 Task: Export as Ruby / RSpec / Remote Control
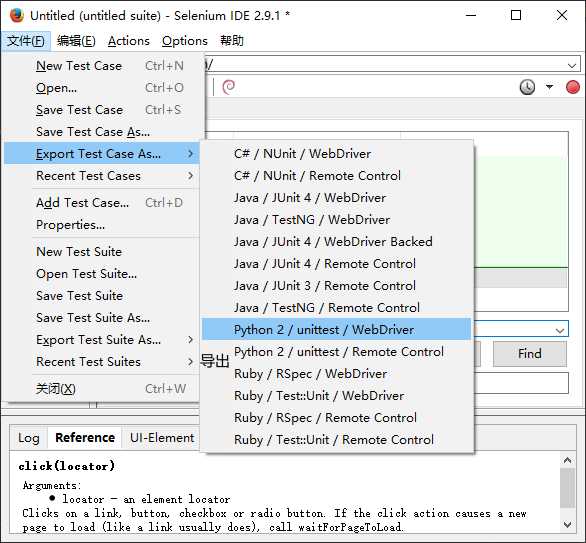click(x=337, y=418)
